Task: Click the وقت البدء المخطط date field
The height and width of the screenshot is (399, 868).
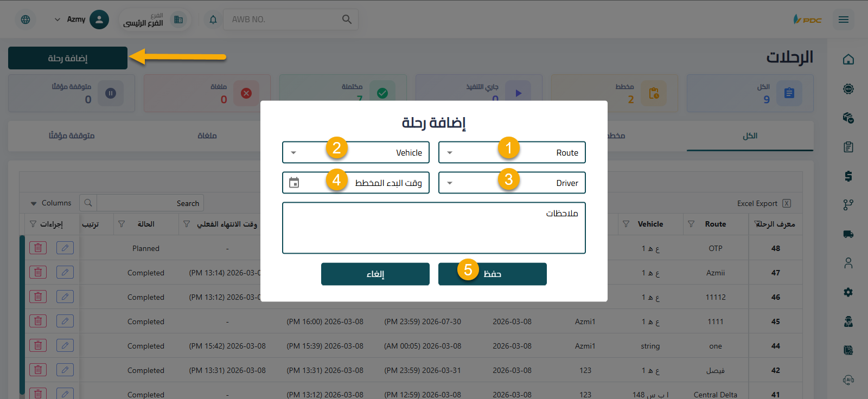Action: (x=356, y=183)
